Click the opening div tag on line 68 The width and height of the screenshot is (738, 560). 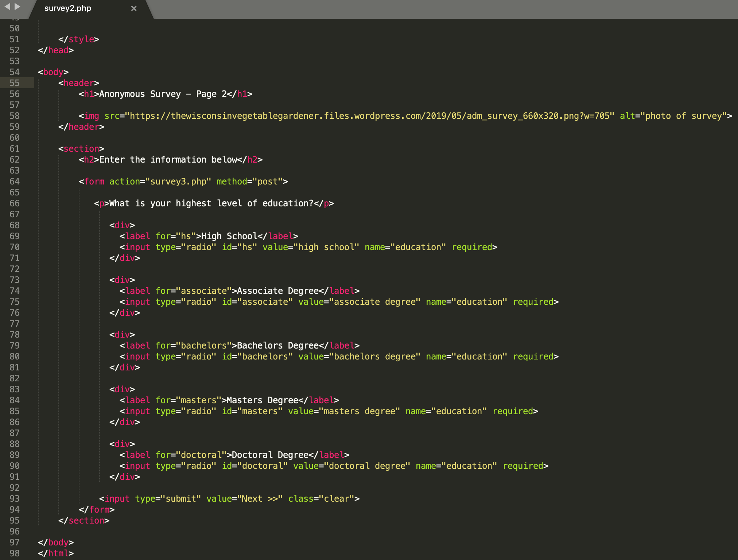click(122, 225)
